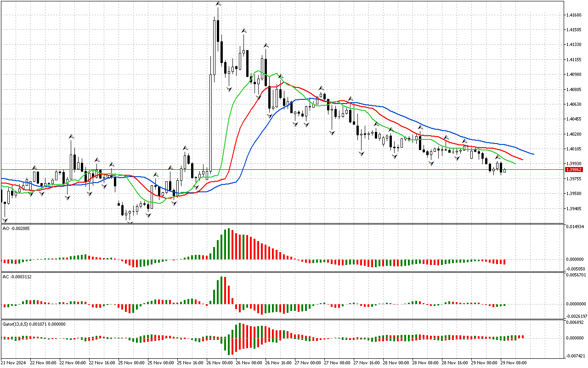Click price level 1.41680 on the axis
The image size is (588, 368).
pyautogui.click(x=574, y=15)
